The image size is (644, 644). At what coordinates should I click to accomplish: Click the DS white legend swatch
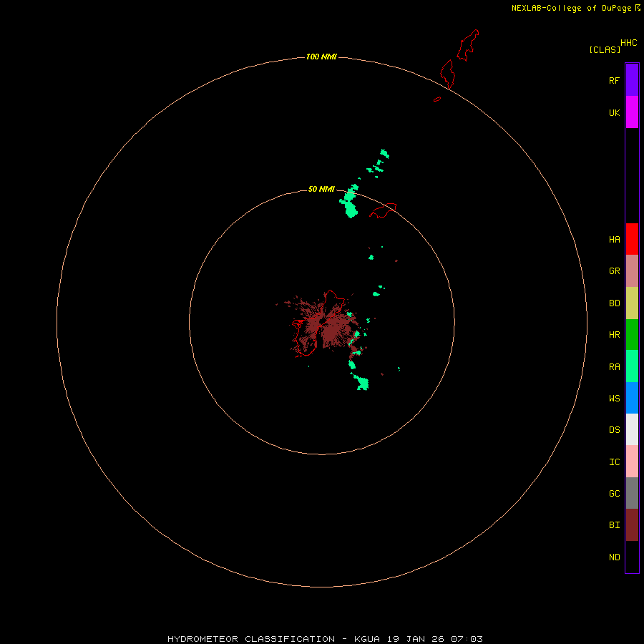click(x=632, y=429)
